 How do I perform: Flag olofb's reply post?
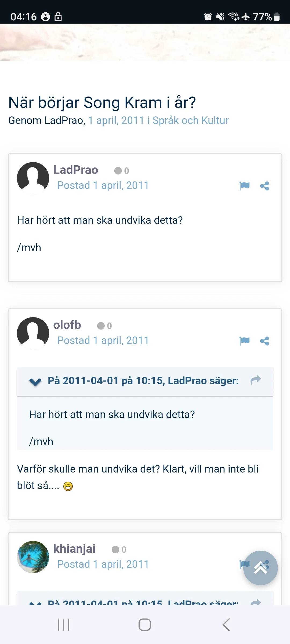pos(244,341)
